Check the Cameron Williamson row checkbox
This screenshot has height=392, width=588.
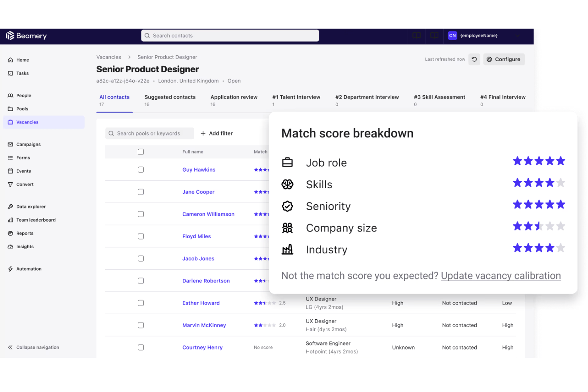141,214
